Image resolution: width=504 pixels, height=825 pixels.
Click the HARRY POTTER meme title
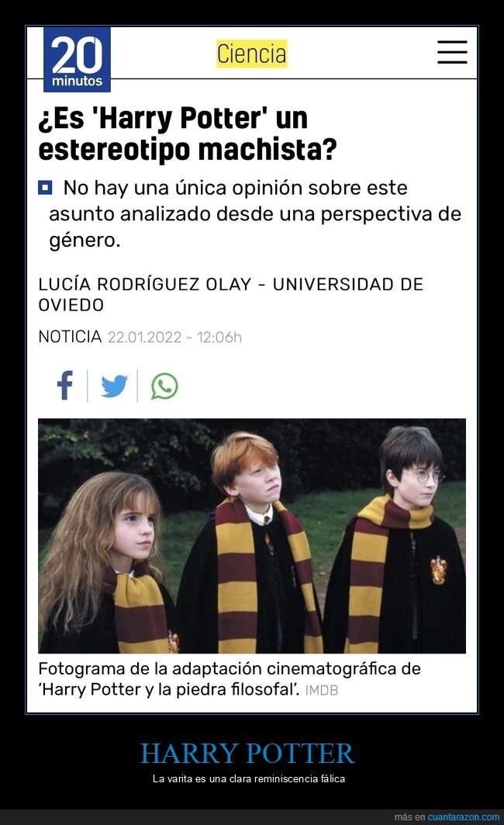pyautogui.click(x=247, y=753)
